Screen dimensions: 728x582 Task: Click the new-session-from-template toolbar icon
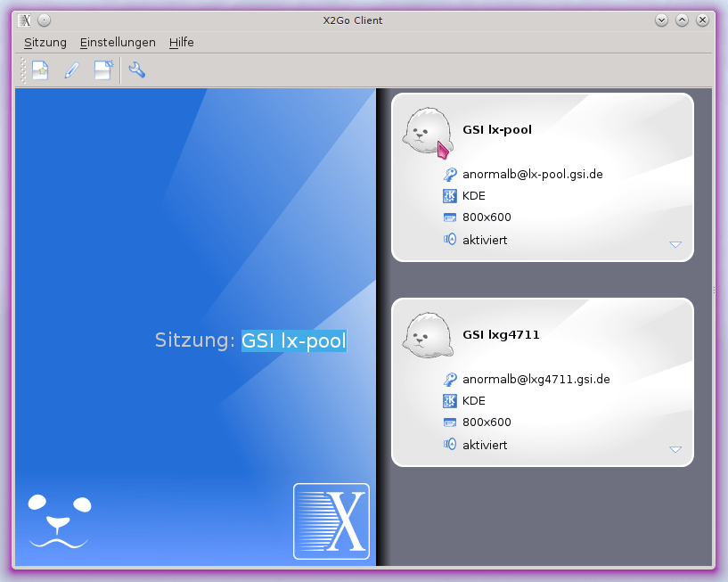click(x=103, y=70)
